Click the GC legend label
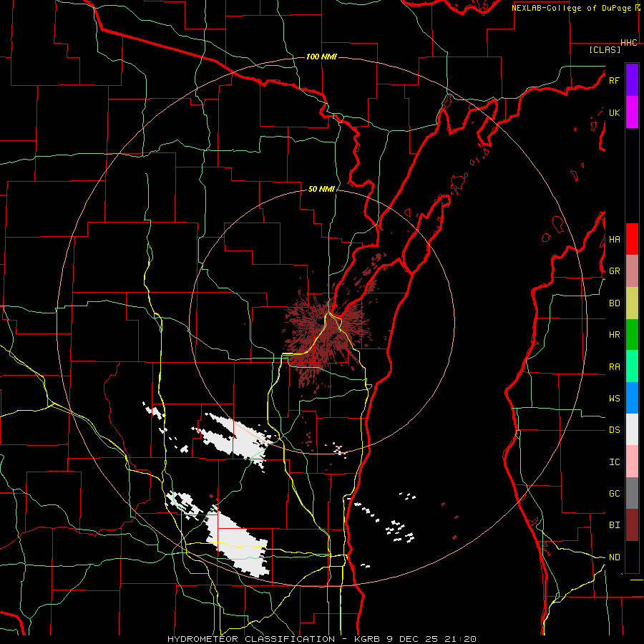Screen dimensions: 644x644 [x=614, y=494]
